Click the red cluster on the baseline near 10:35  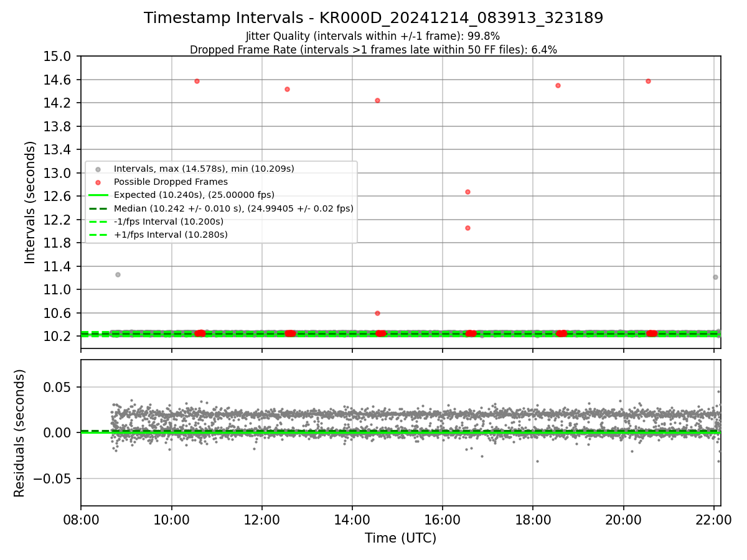[x=200, y=334]
